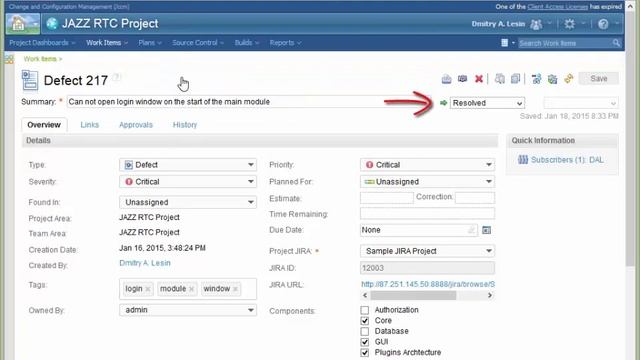Uncheck the Core component checkbox

coord(365,321)
